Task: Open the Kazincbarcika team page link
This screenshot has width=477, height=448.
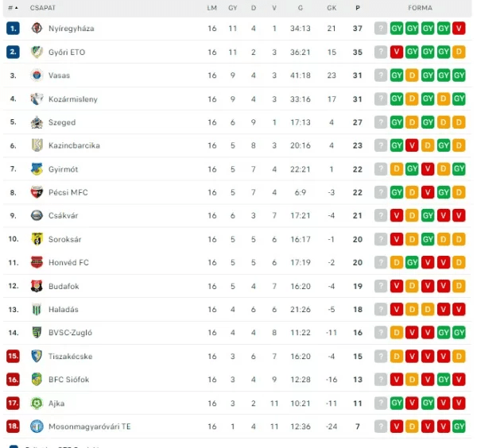Action: (x=74, y=145)
